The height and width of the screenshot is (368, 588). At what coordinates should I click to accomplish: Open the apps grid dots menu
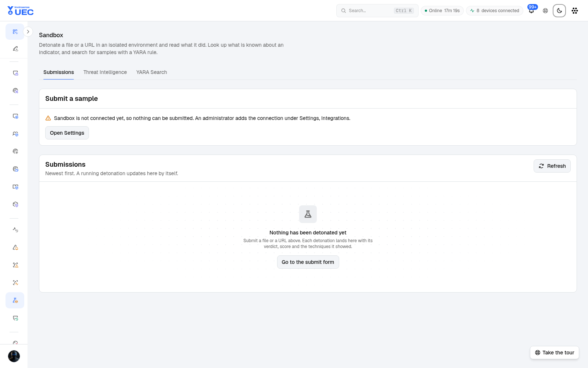click(x=575, y=11)
